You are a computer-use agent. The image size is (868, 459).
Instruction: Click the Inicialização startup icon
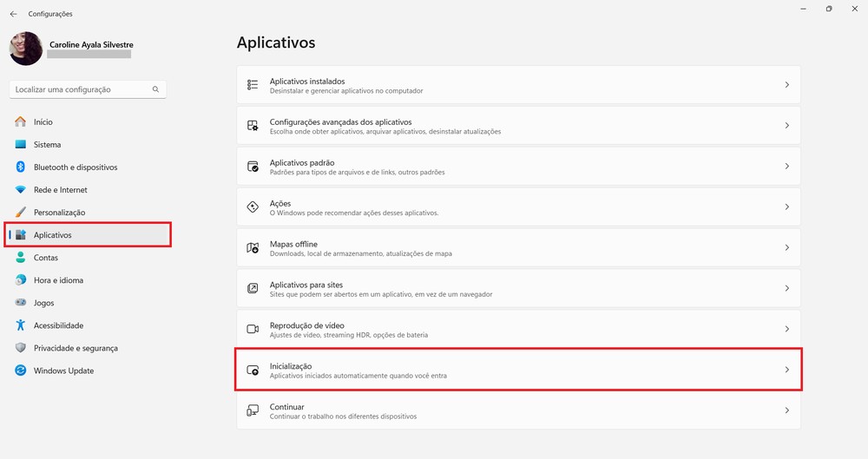point(253,370)
